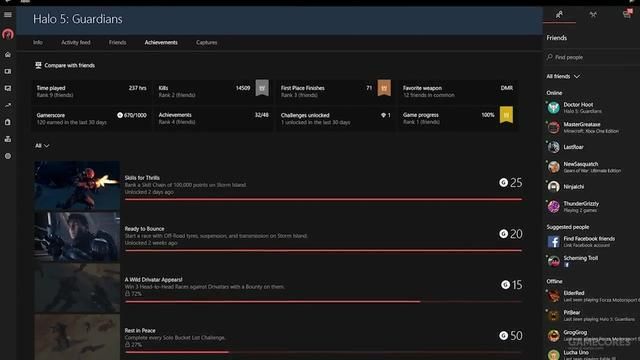Open the profile avatar in the left sidebar
Screen dimensions: 640x360
(x=8, y=34)
